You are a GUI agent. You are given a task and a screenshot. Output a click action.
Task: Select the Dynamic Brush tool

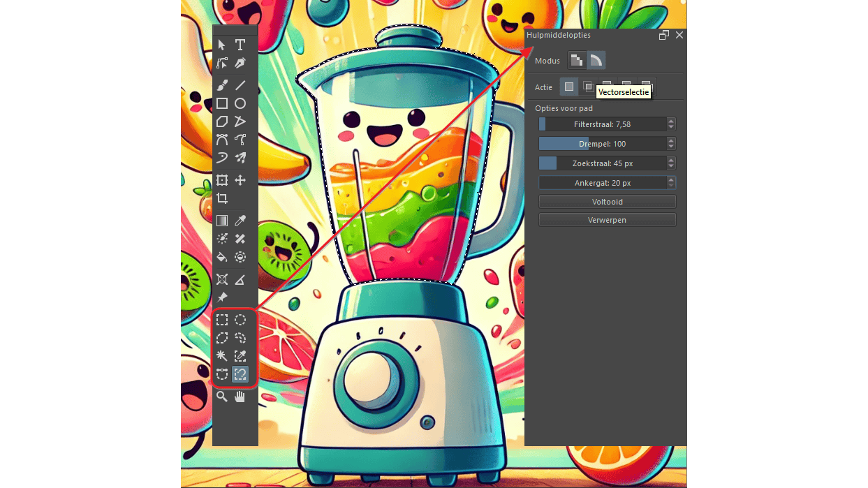point(222,158)
